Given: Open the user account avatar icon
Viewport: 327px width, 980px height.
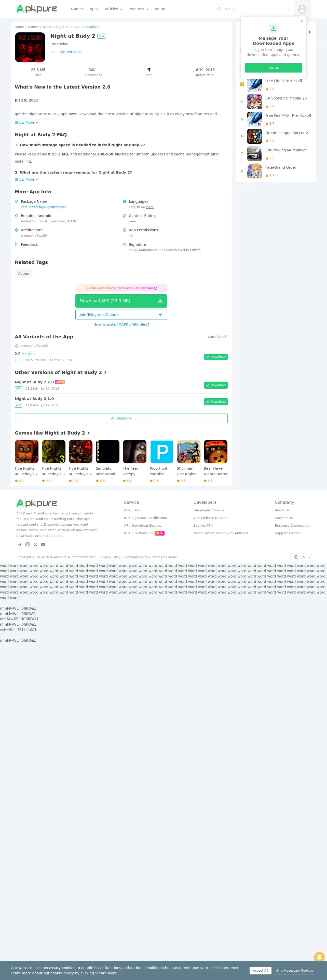Looking at the screenshot, I should pos(302,9).
